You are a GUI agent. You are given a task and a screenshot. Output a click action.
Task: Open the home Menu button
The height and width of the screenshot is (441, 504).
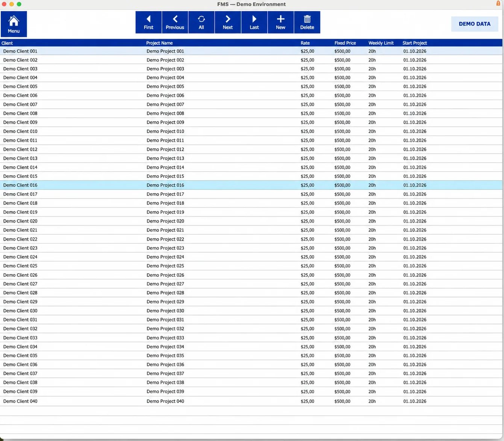pyautogui.click(x=14, y=24)
